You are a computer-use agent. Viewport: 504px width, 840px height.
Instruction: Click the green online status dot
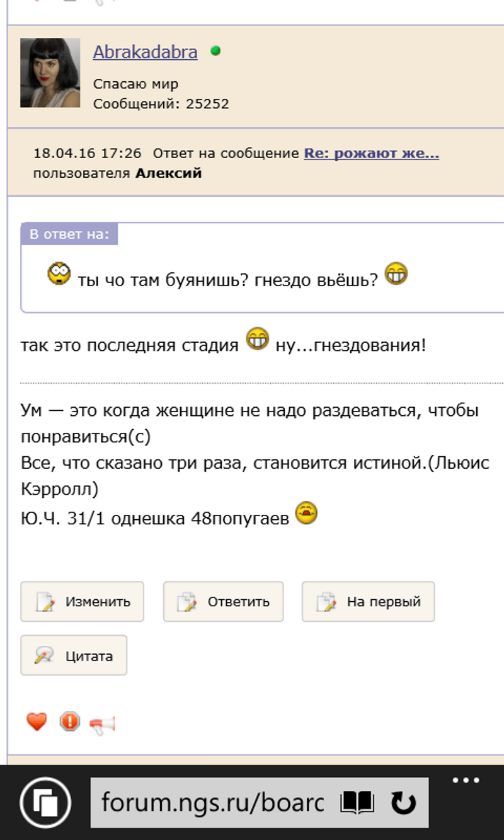click(x=215, y=51)
